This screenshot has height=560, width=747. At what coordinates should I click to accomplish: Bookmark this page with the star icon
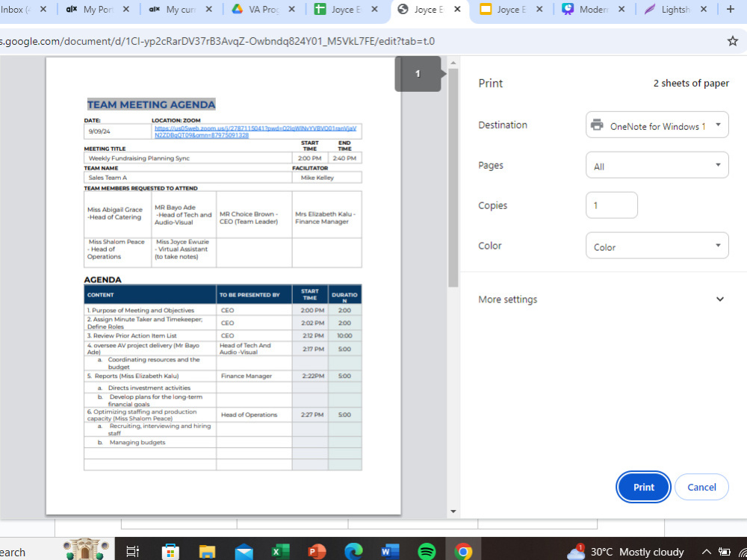click(x=732, y=41)
